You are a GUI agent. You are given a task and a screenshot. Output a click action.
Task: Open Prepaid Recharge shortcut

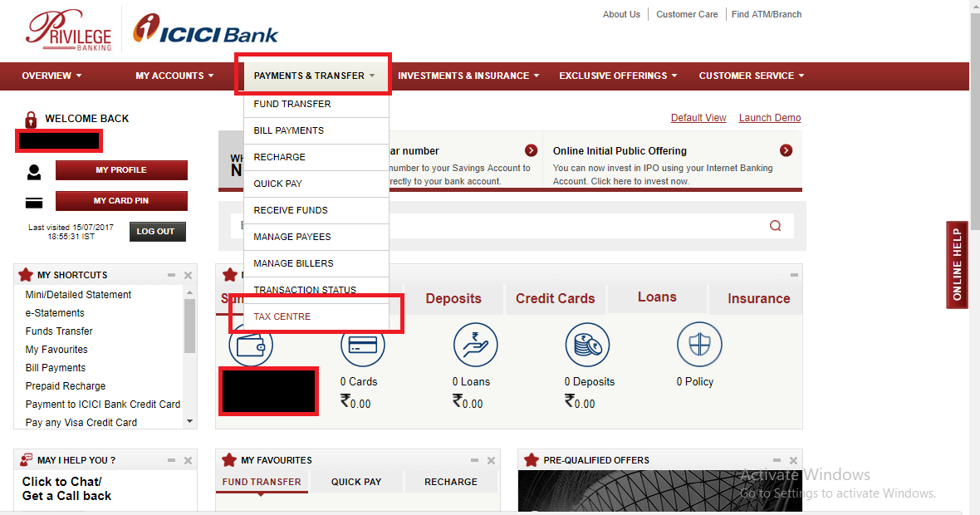tap(66, 386)
